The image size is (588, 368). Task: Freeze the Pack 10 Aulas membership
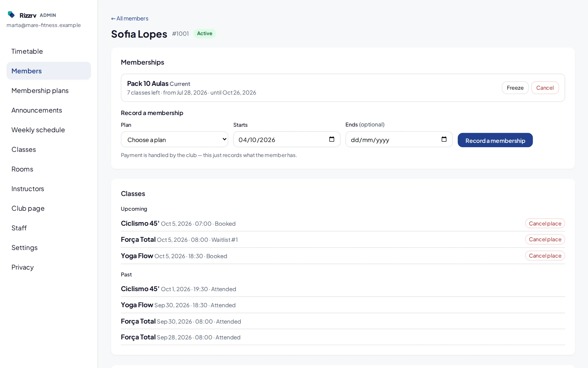515,88
